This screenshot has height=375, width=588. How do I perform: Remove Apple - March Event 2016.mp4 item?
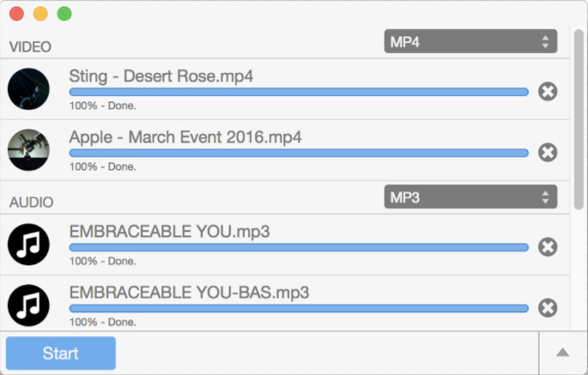(548, 153)
